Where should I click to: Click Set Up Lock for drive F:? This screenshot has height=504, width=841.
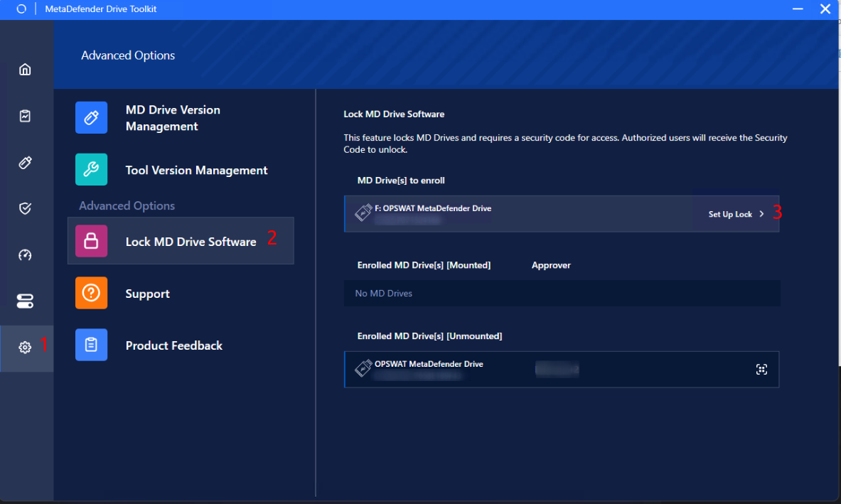[x=730, y=214]
